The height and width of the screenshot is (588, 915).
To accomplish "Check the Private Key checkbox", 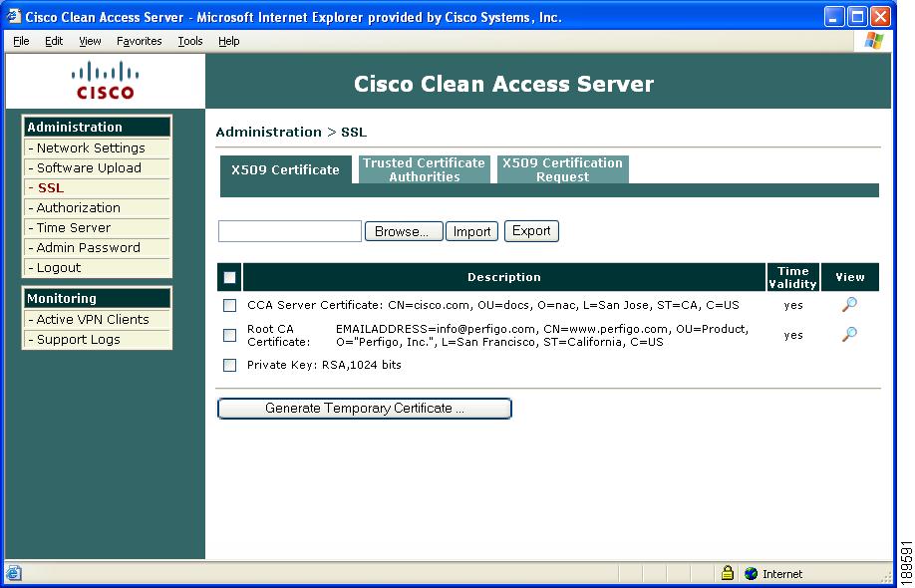I will click(230, 365).
